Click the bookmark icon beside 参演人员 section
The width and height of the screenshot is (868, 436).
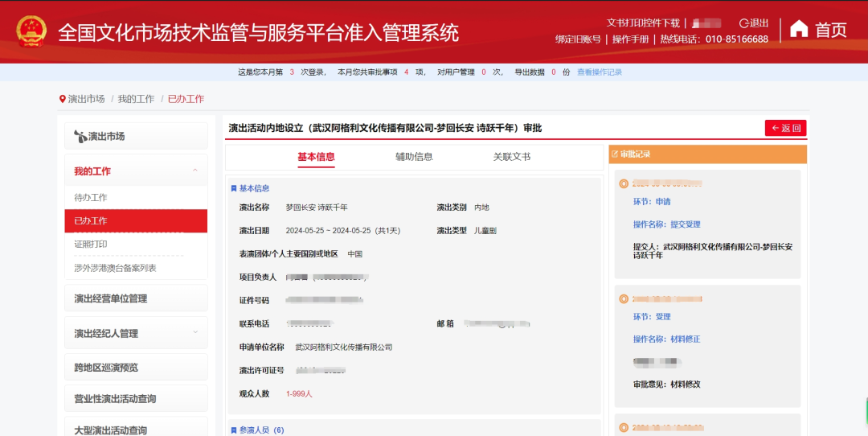click(x=234, y=430)
